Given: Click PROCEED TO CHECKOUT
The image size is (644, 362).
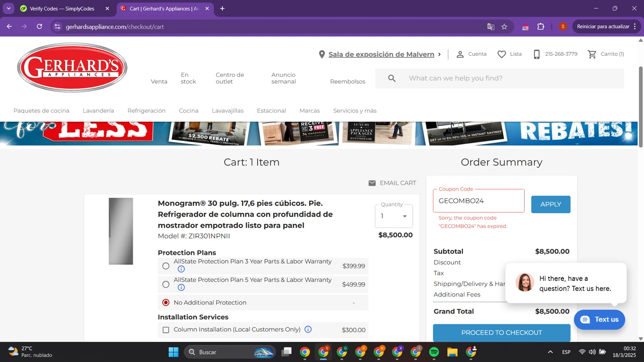Looking at the screenshot, I should tap(501, 332).
